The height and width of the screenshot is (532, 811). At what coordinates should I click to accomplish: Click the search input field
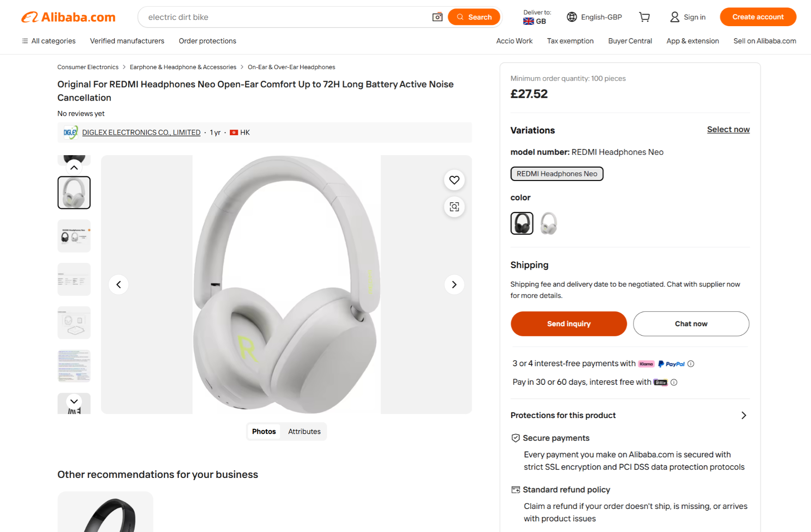[284, 17]
